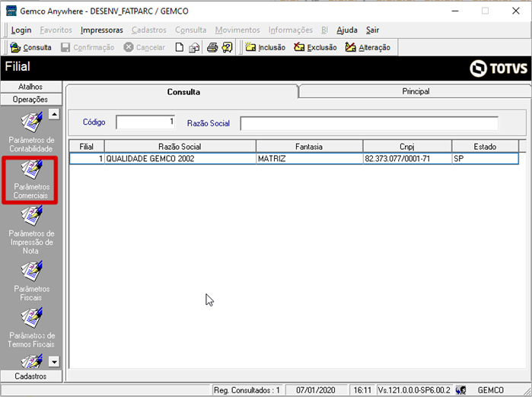Click the SP estado cell

[x=485, y=159]
